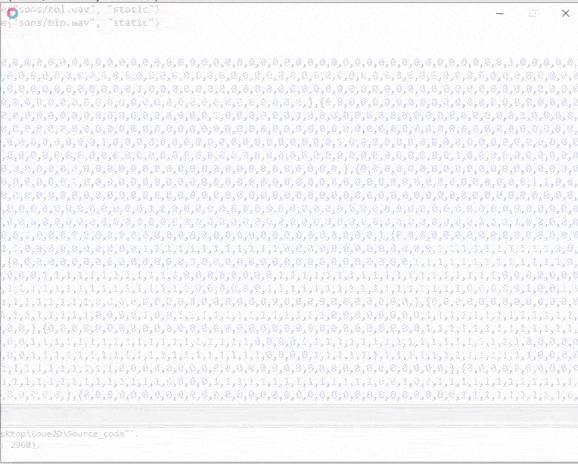Maximize the LÖVE game window
The height and width of the screenshot is (464, 578).
pyautogui.click(x=533, y=13)
